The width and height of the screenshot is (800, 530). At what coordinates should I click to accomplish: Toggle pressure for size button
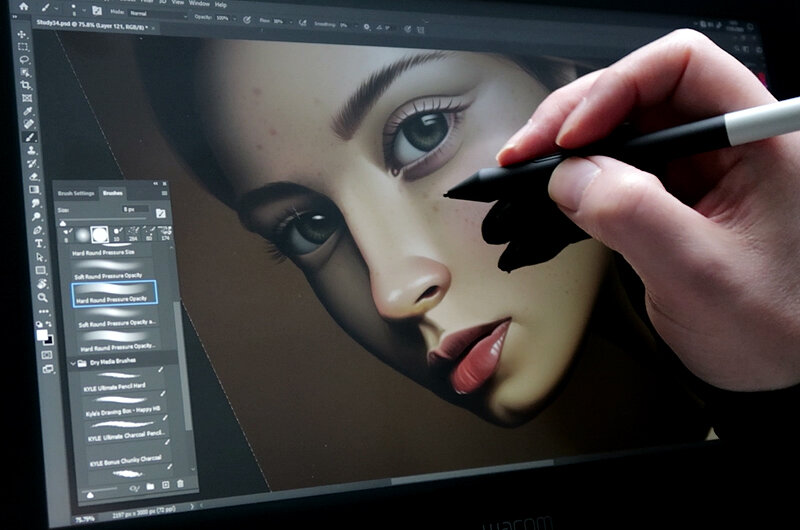point(407,29)
